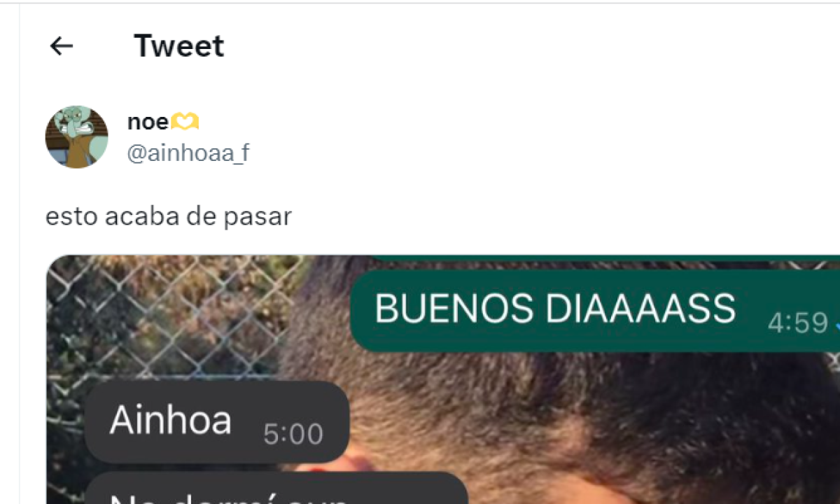Open noe's Squidward profile avatar

[x=77, y=136]
